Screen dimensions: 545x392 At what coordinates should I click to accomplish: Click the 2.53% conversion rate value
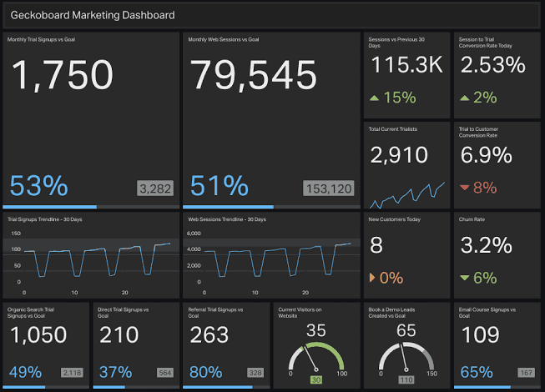[x=493, y=65]
